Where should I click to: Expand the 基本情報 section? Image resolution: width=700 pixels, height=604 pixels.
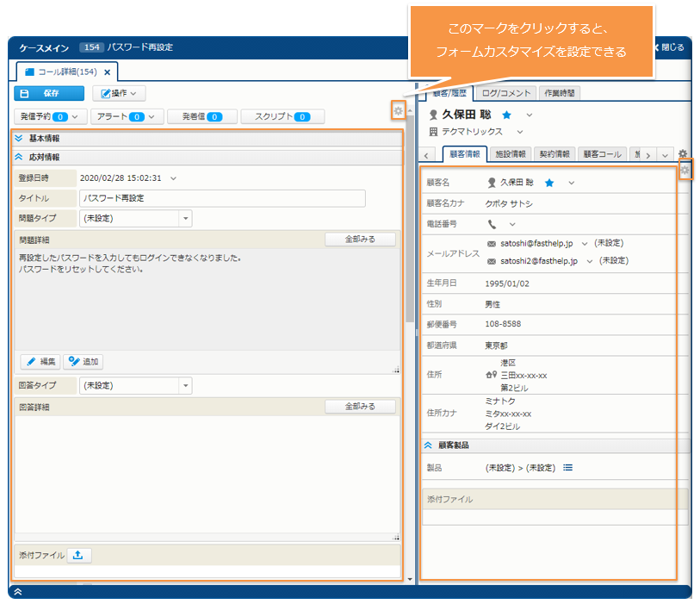coord(19,138)
